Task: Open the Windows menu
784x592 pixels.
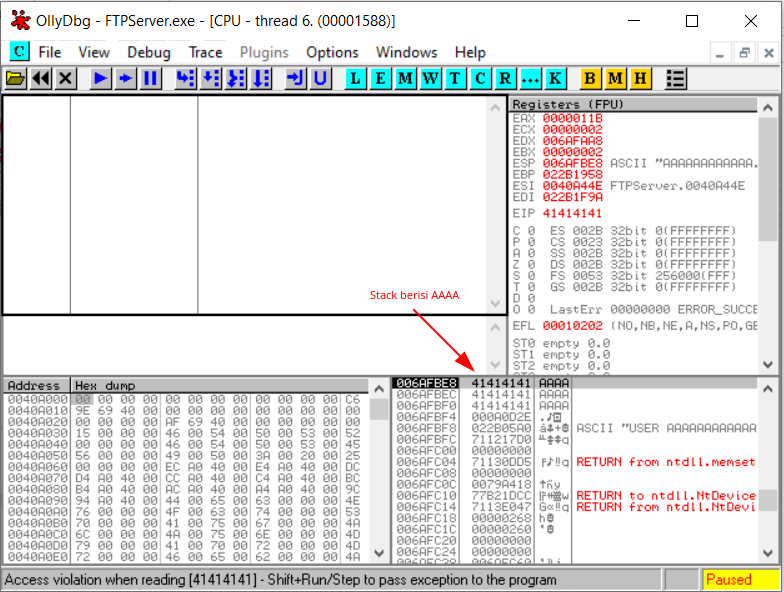Action: [406, 52]
